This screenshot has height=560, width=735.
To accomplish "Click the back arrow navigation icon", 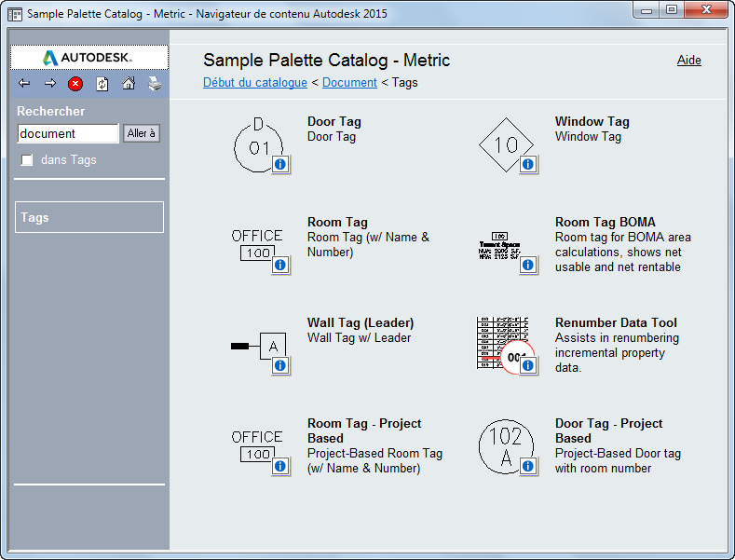I will click(24, 84).
